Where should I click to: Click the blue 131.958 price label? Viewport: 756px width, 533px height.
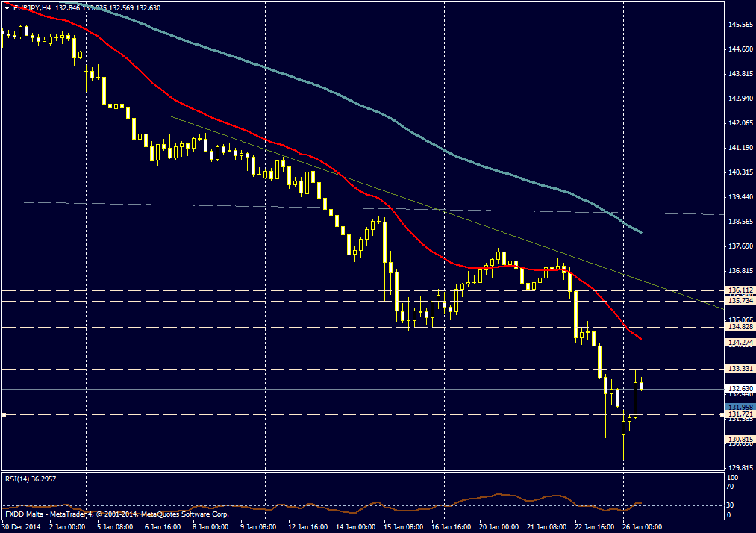[738, 407]
